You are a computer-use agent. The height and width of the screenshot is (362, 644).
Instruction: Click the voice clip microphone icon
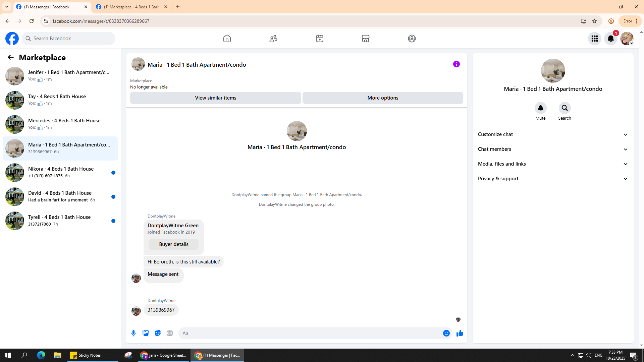pyautogui.click(x=133, y=333)
